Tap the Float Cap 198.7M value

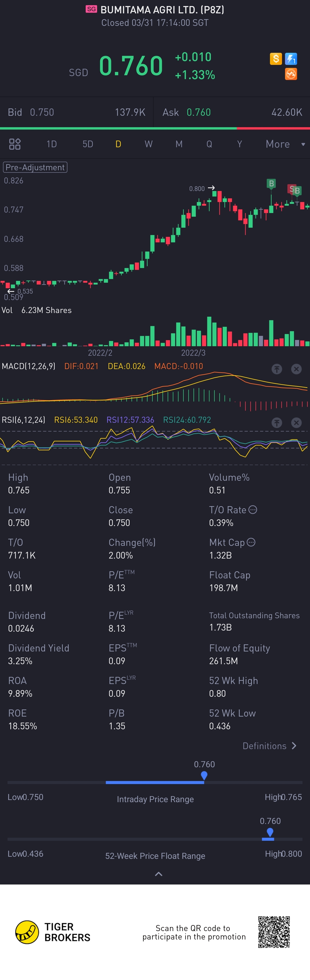(x=223, y=588)
